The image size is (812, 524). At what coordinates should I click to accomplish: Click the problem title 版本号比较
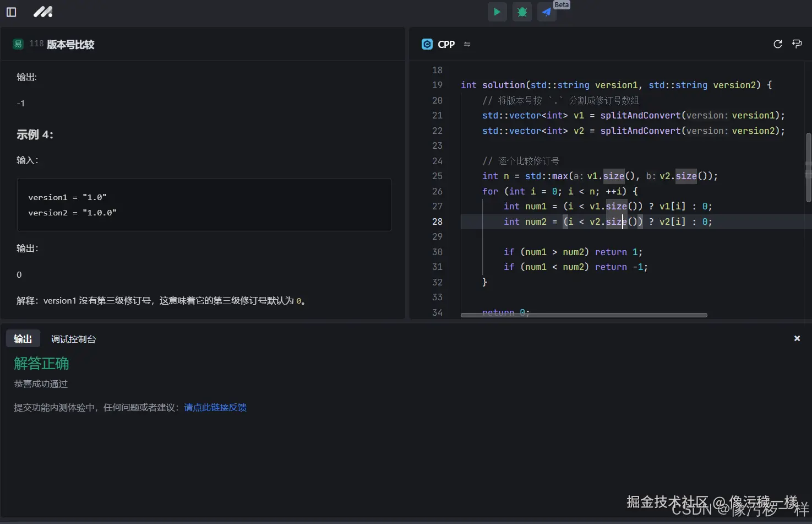click(70, 44)
